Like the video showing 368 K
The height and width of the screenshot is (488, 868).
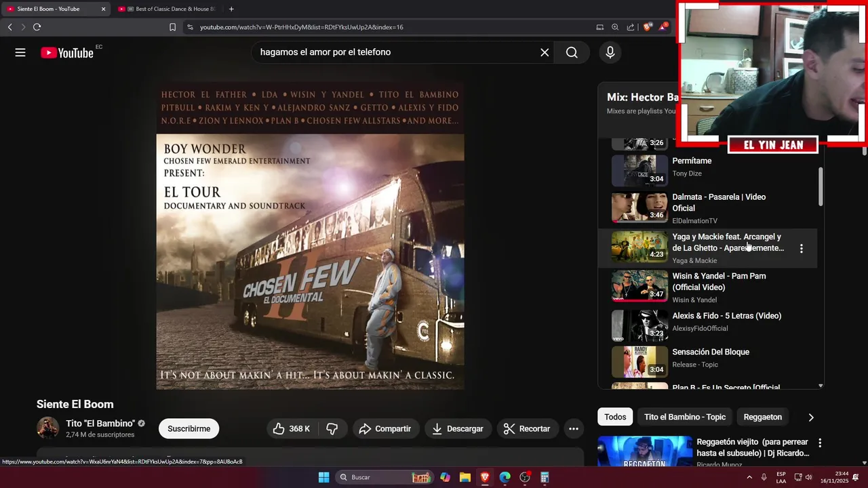click(x=292, y=428)
